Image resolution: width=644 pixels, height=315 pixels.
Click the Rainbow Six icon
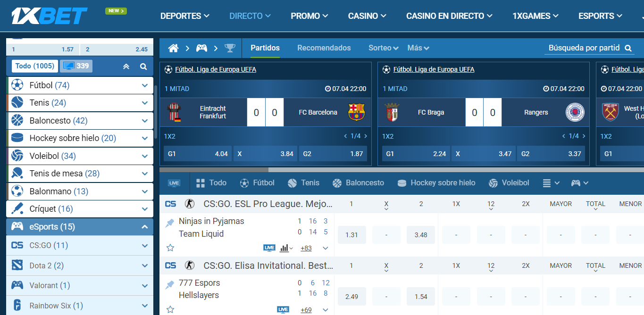(x=17, y=306)
